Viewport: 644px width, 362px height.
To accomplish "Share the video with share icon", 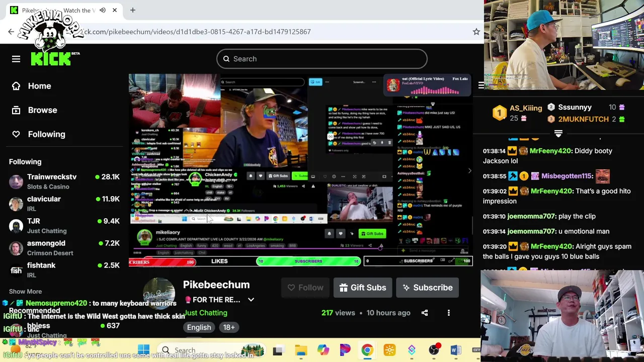I will pos(425,313).
